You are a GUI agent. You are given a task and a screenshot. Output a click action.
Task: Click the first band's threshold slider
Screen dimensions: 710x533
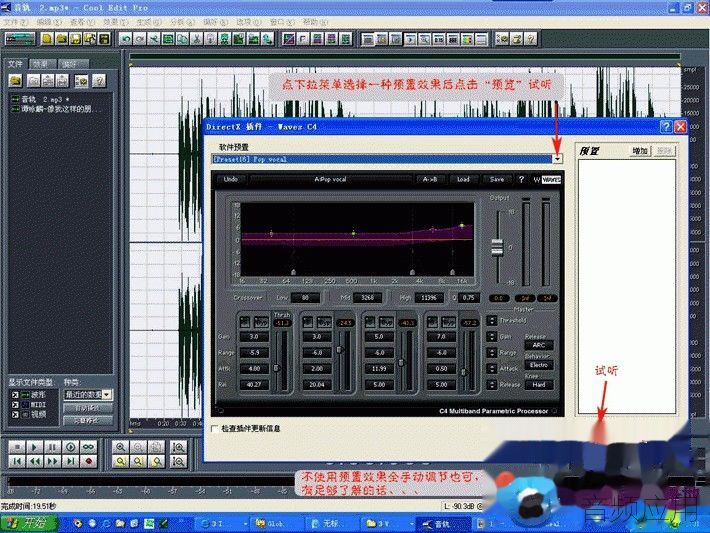point(276,368)
